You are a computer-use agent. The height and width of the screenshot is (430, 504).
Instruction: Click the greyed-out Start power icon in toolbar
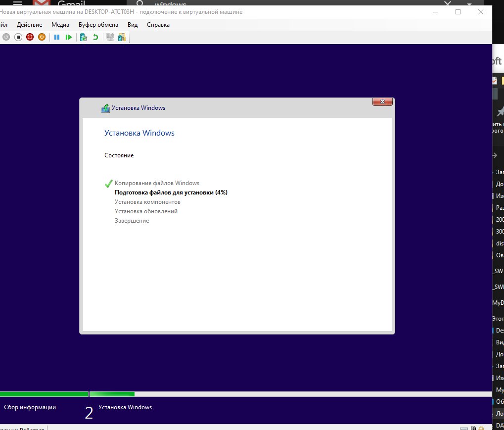[x=6, y=37]
